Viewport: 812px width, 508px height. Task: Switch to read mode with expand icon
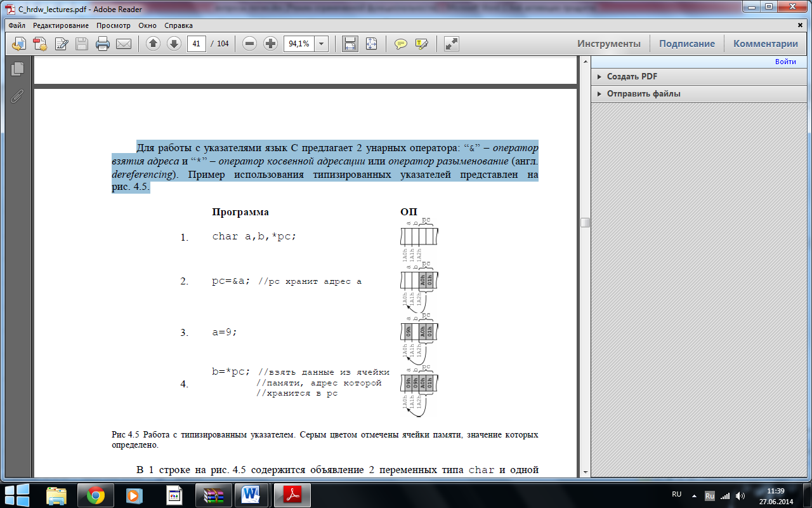pos(451,44)
